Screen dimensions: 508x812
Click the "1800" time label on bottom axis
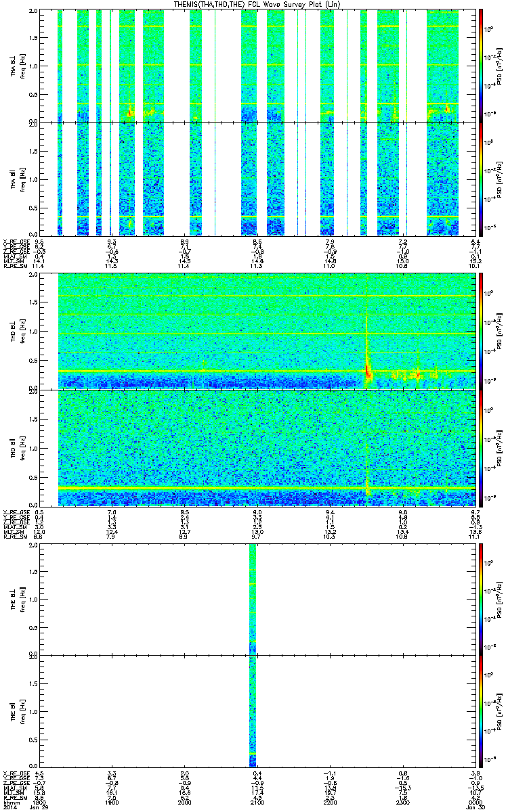[x=41, y=803]
